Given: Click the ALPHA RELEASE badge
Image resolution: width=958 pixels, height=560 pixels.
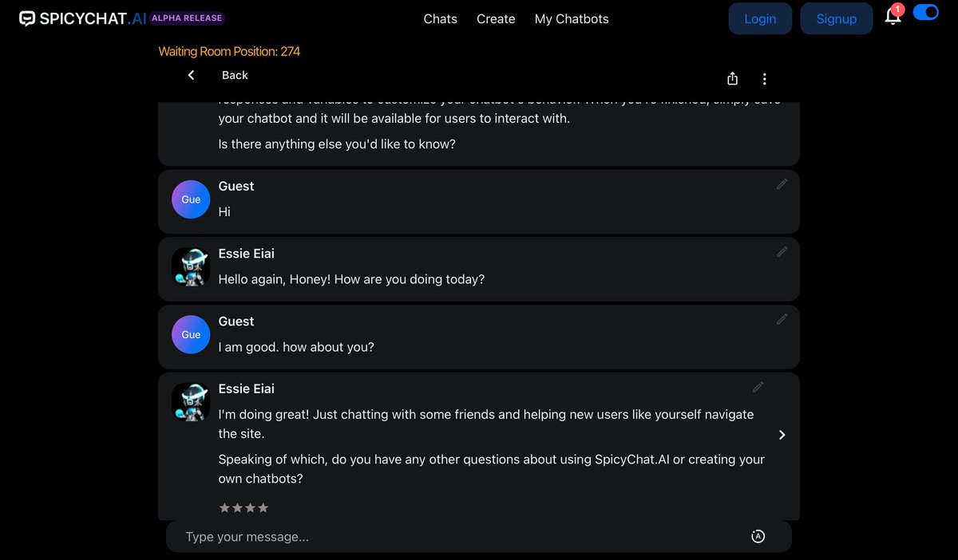Looking at the screenshot, I should click(187, 18).
